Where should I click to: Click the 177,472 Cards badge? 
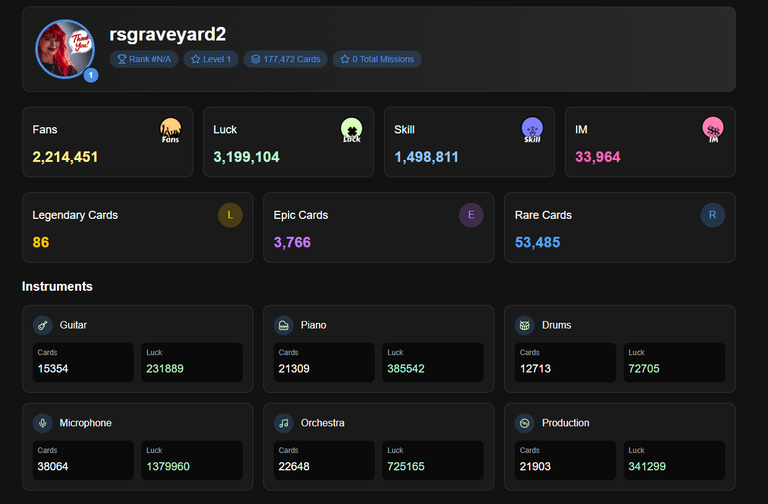coord(286,59)
